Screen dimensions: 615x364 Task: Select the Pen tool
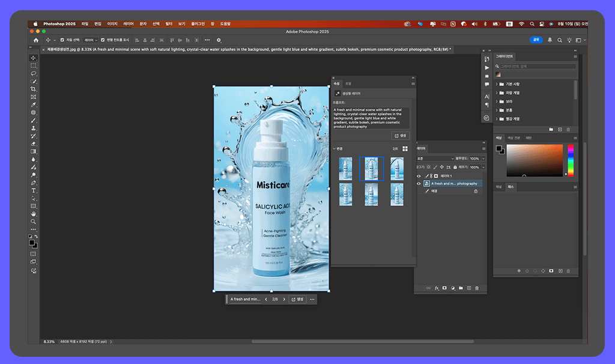34,183
